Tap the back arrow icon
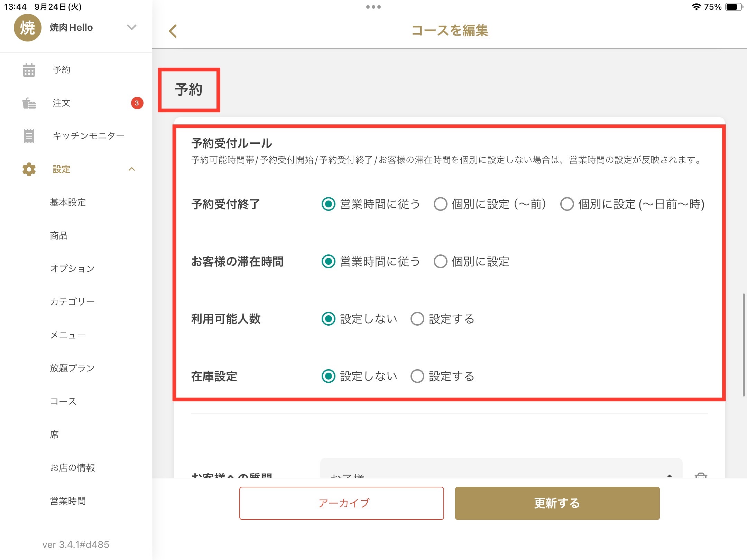The width and height of the screenshot is (747, 560). [x=173, y=31]
